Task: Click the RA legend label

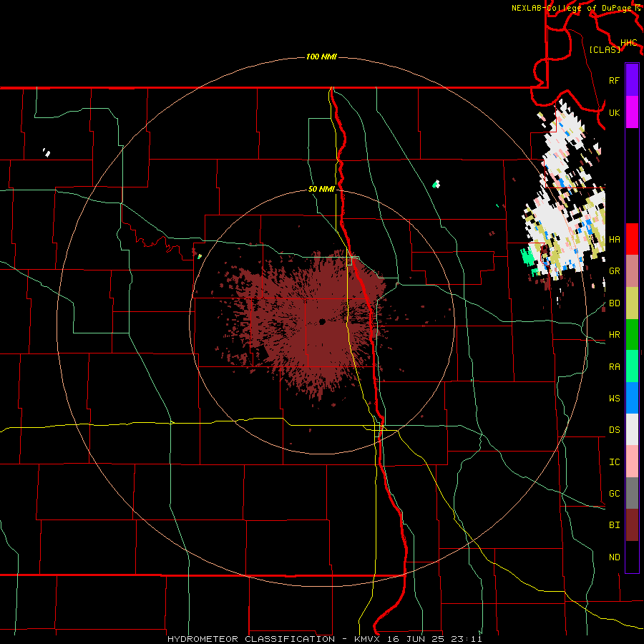Action: click(x=614, y=367)
